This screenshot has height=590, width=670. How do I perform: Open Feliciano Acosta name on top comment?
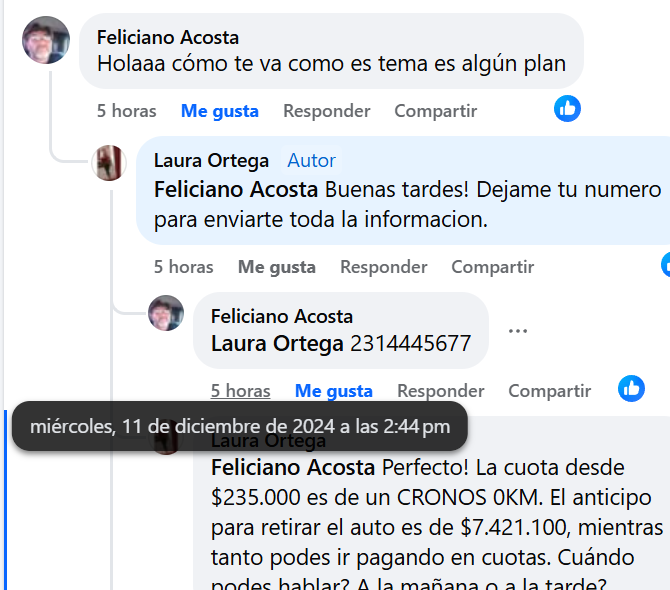click(x=168, y=38)
